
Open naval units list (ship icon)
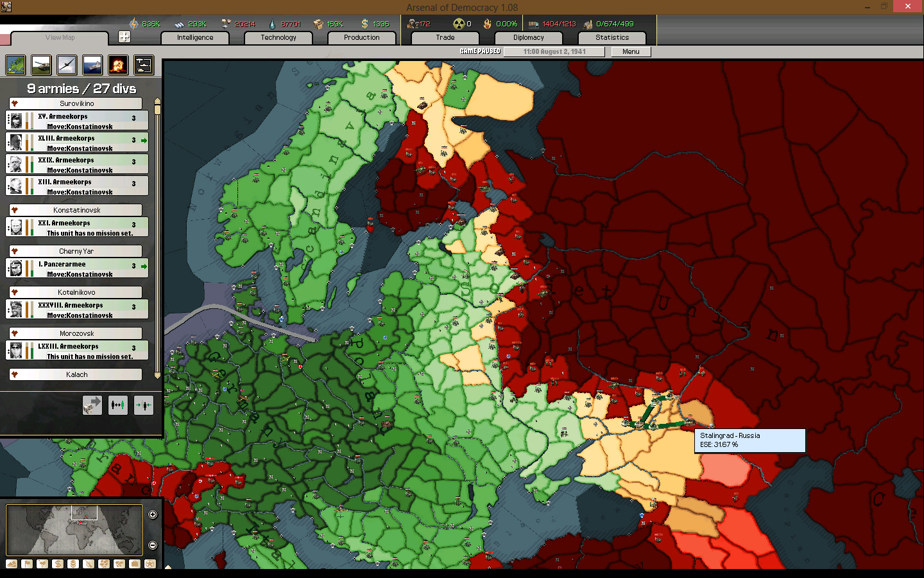tap(92, 65)
